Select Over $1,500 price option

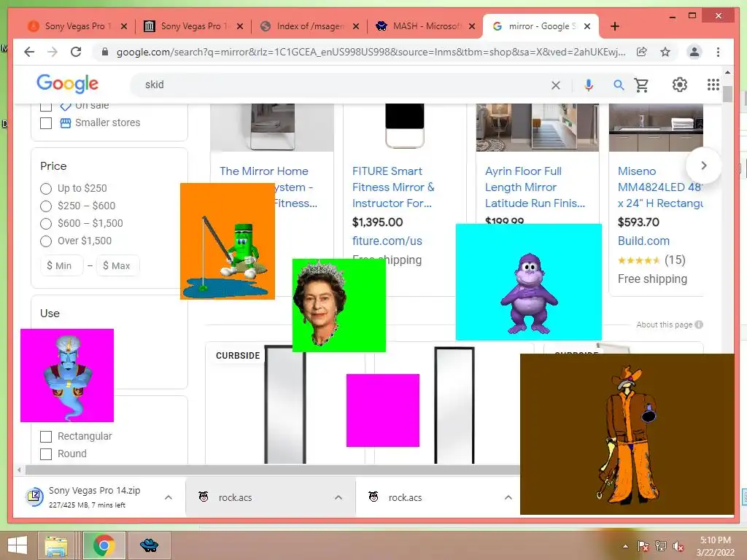46,241
